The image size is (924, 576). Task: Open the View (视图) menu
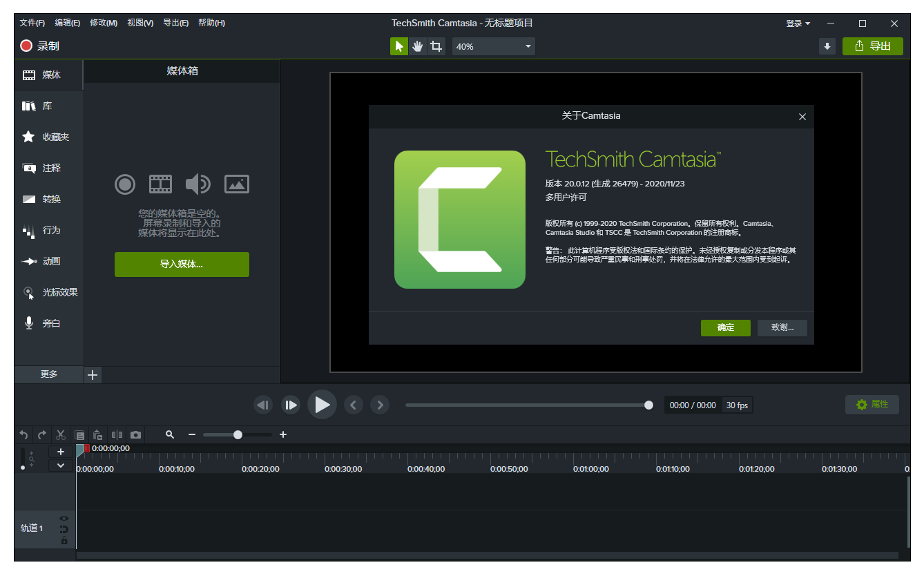pyautogui.click(x=140, y=23)
